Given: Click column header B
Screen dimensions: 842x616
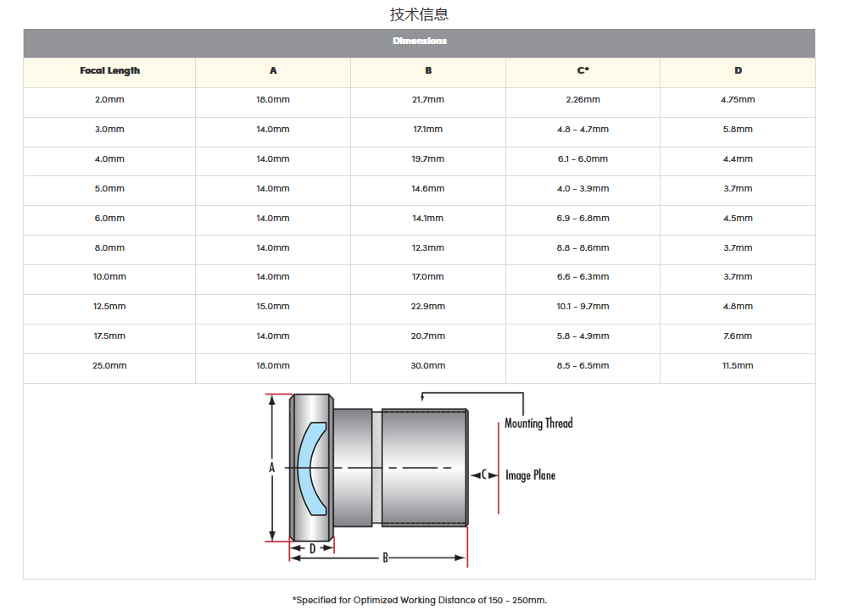Looking at the screenshot, I should point(428,71).
